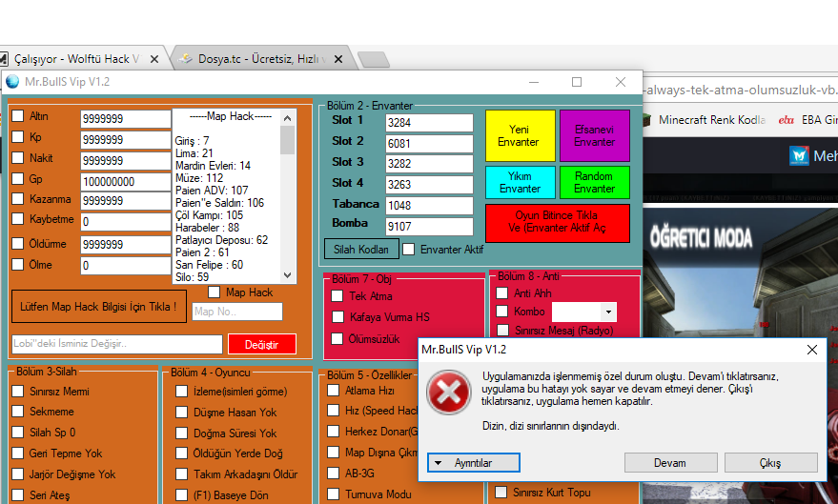Click Gp value field 100000000

click(x=126, y=182)
